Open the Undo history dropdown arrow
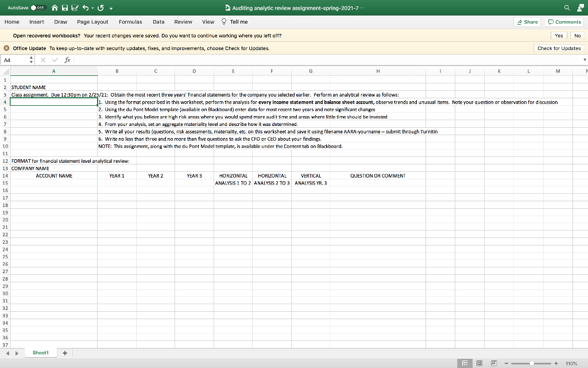Image resolution: width=588 pixels, height=368 pixels. (92, 8)
